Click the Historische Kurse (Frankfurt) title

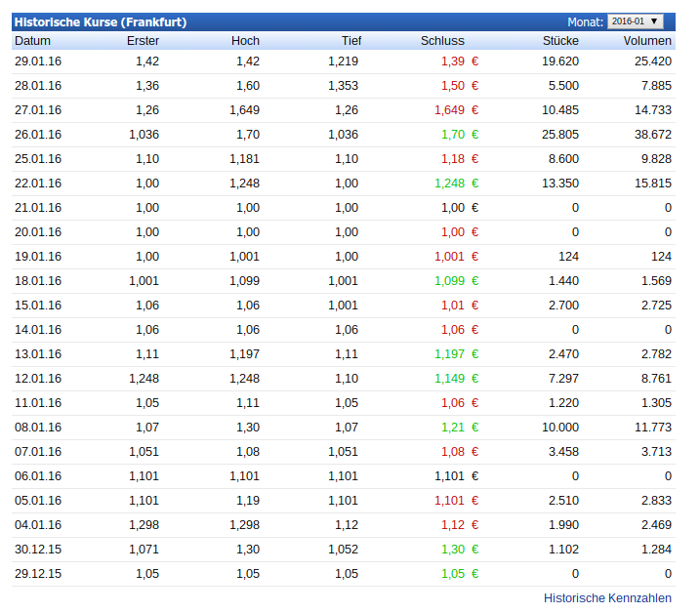tap(101, 21)
